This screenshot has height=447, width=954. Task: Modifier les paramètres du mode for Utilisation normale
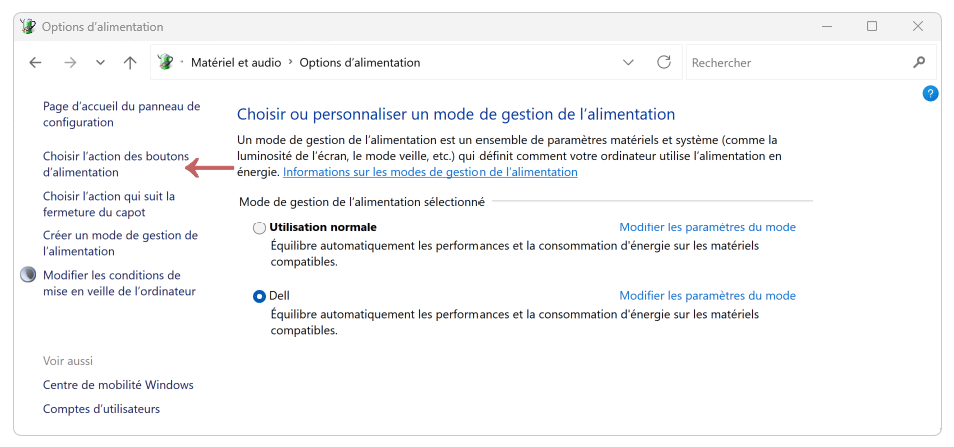pyautogui.click(x=707, y=227)
